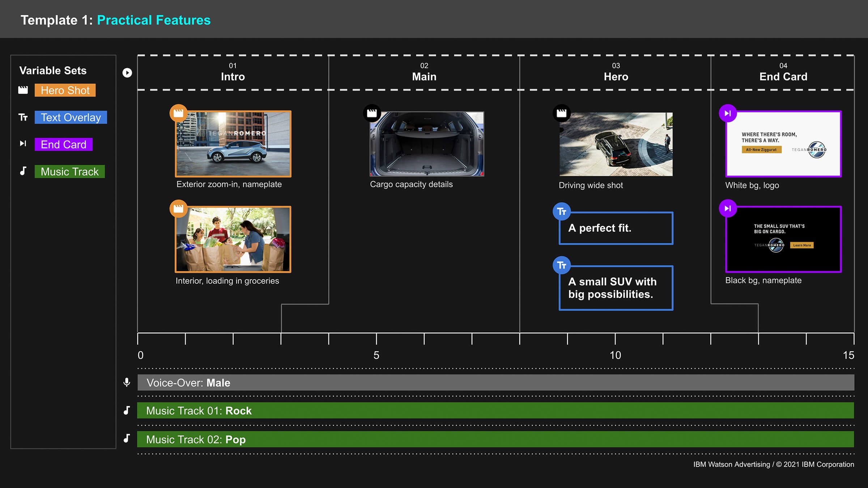868x488 pixels.
Task: Select the Music Track 01: Rock bar
Action: pyautogui.click(x=495, y=411)
